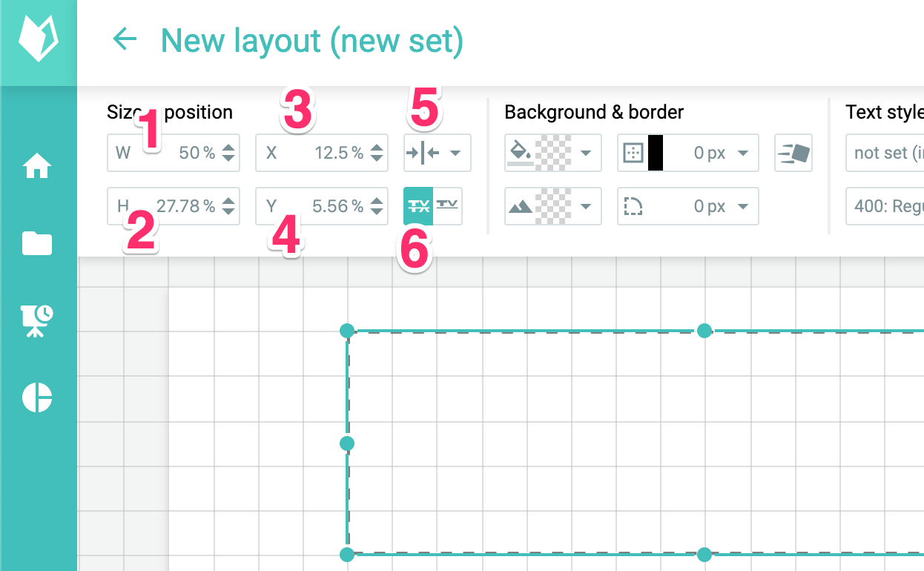Open the background image dropdown arrow
Viewport: 924px width, 571px height.
(586, 207)
